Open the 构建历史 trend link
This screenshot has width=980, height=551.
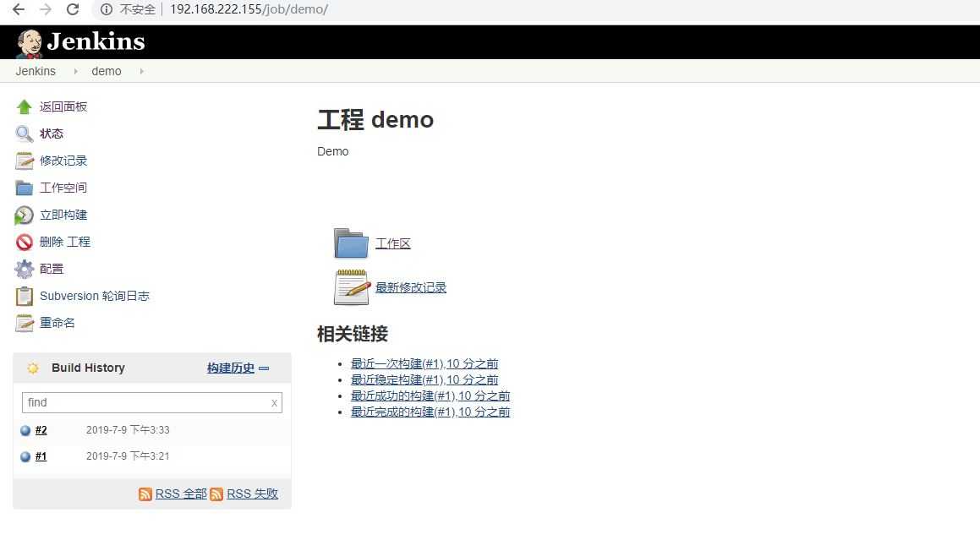[231, 368]
